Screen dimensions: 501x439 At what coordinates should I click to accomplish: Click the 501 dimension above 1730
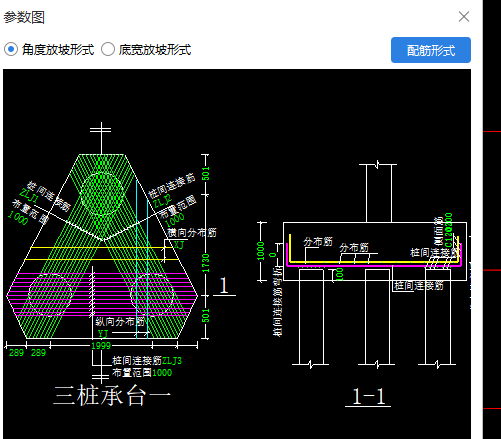point(206,174)
